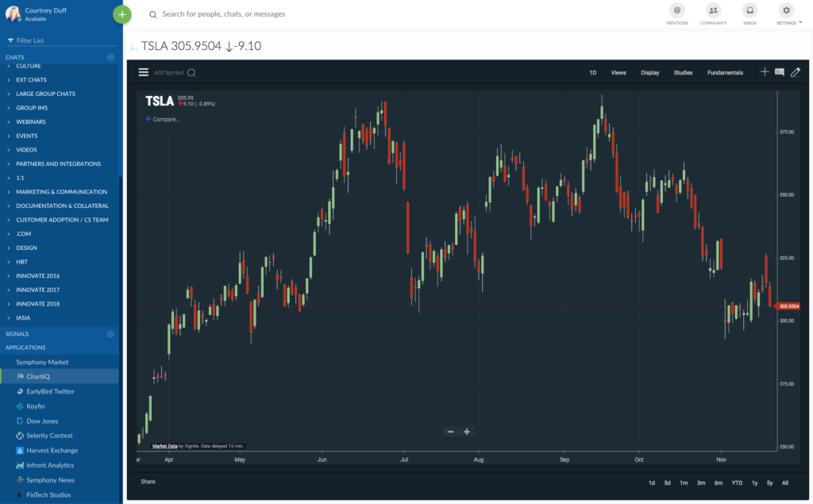Expand the VIDEOS group
Viewport: 813px width, 504px height.
pyautogui.click(x=8, y=150)
